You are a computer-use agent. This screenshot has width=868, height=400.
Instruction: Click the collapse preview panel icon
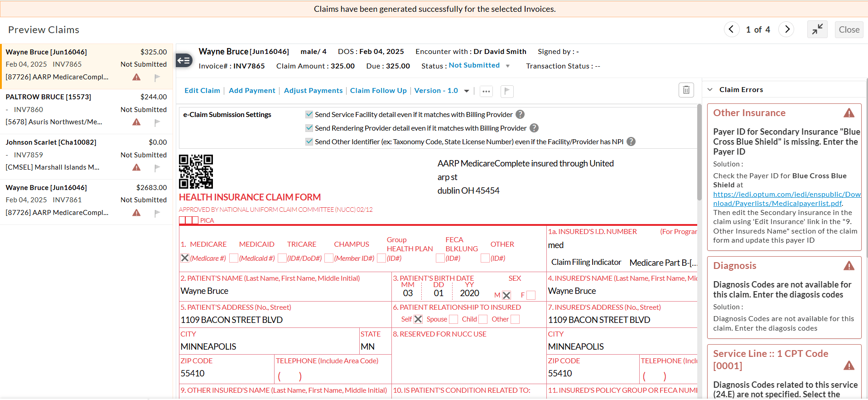(x=817, y=29)
